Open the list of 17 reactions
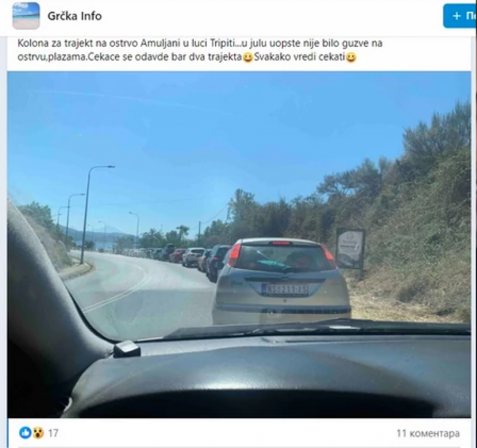The height and width of the screenshot is (448, 477). click(x=53, y=433)
